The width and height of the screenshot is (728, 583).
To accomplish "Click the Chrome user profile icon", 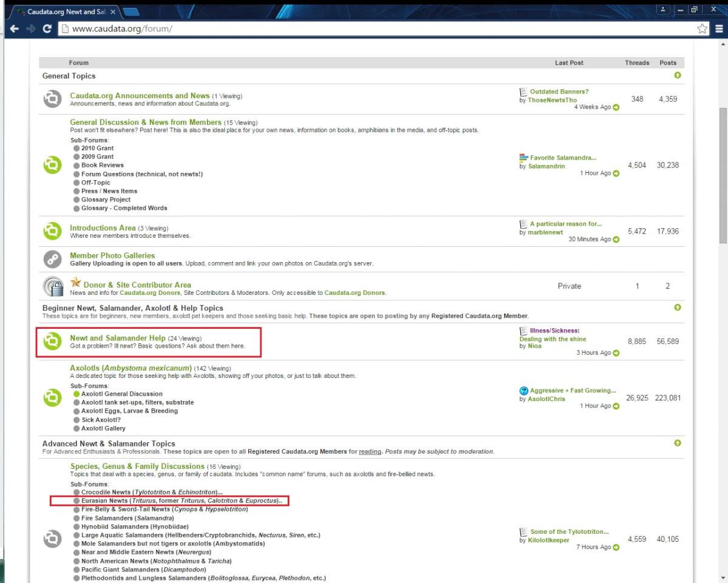I will click(663, 9).
